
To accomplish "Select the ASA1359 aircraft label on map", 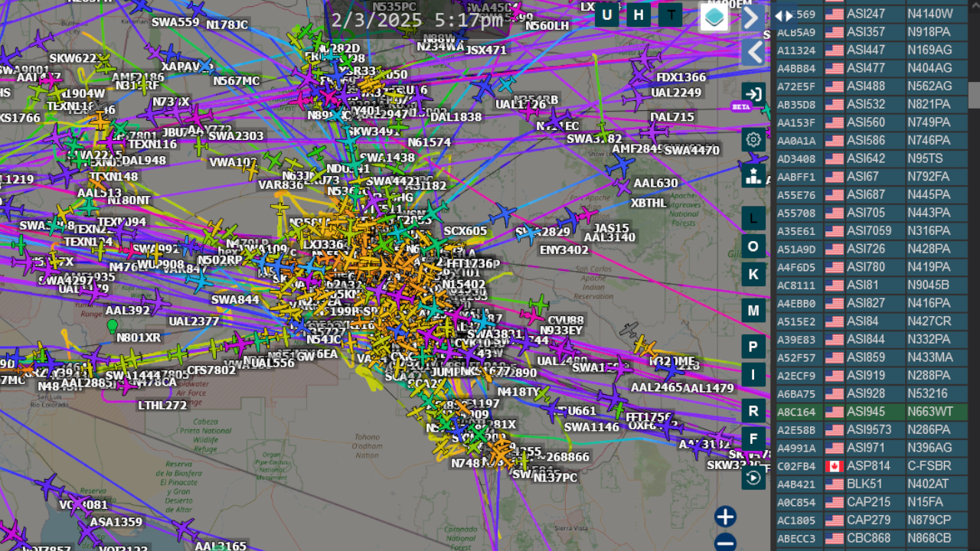I will (x=116, y=523).
